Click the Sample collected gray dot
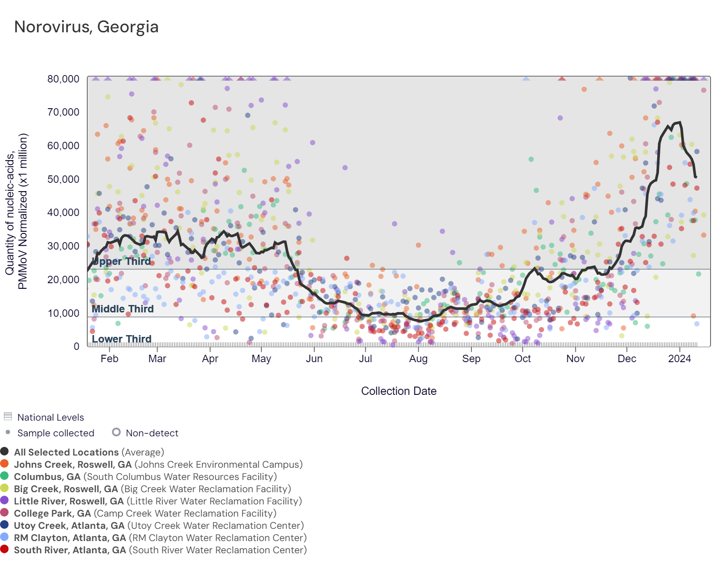 click(8, 432)
